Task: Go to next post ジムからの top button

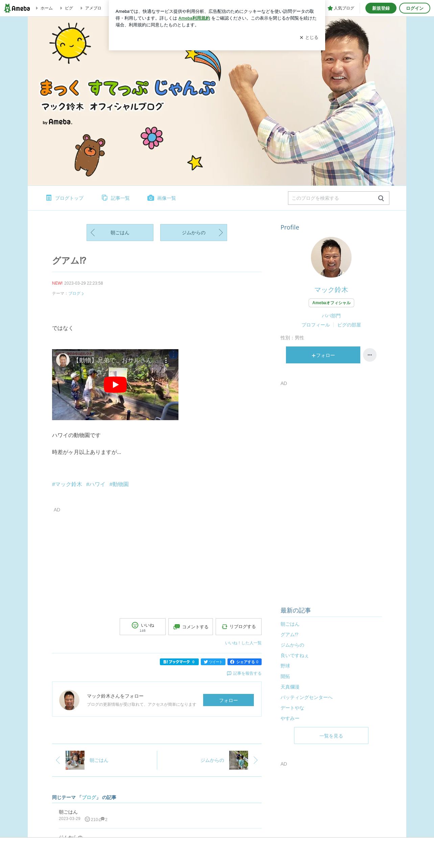Action: coord(194,233)
